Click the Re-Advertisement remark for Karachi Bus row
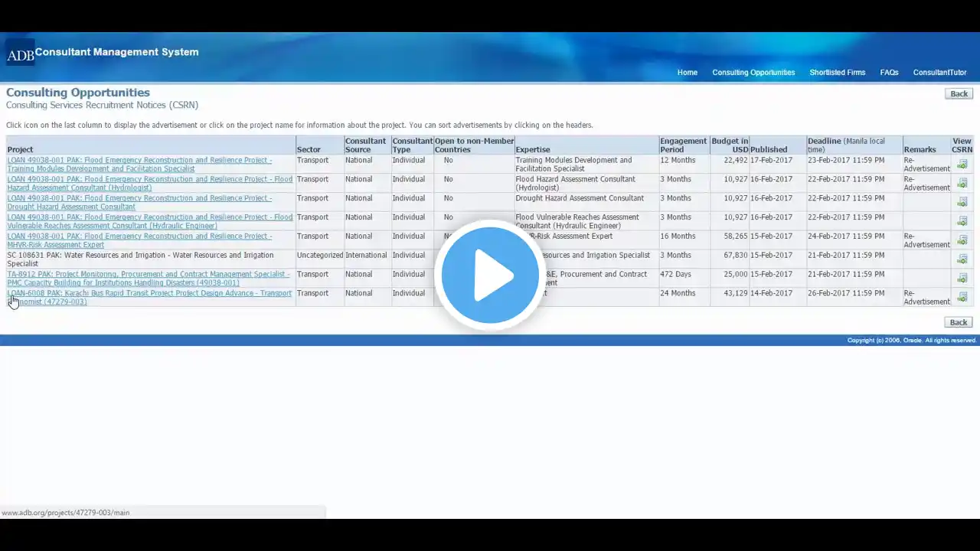The width and height of the screenshot is (980, 551). pyautogui.click(x=926, y=297)
